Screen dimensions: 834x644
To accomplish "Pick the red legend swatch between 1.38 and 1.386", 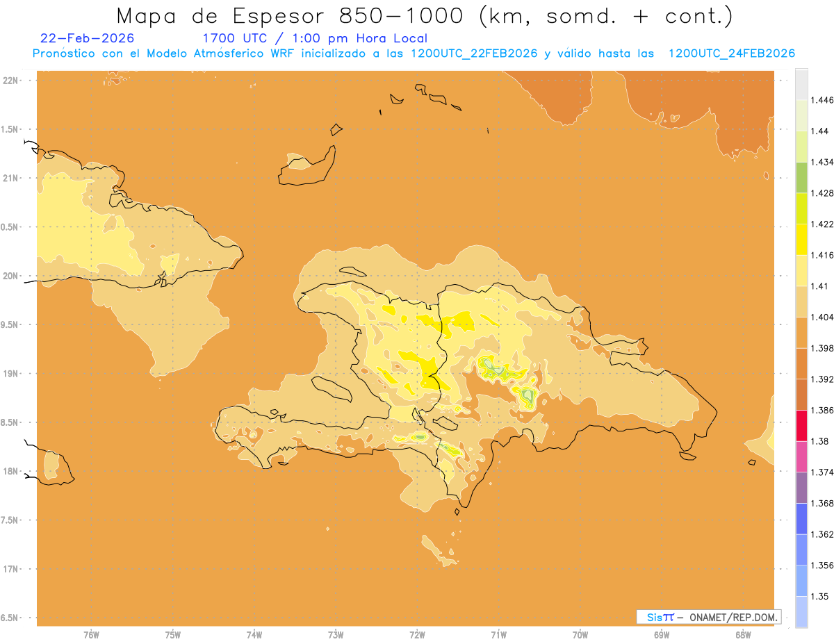I will 801,426.
